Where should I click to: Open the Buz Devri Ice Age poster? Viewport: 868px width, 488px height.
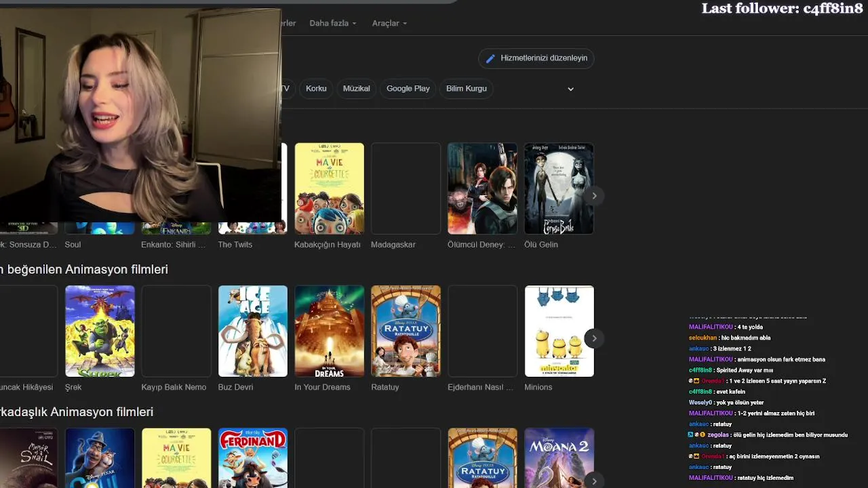tap(253, 331)
